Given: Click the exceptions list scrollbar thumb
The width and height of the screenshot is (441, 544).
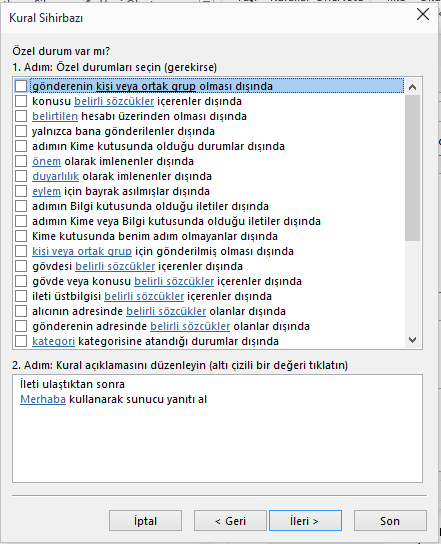Looking at the screenshot, I should (412, 168).
